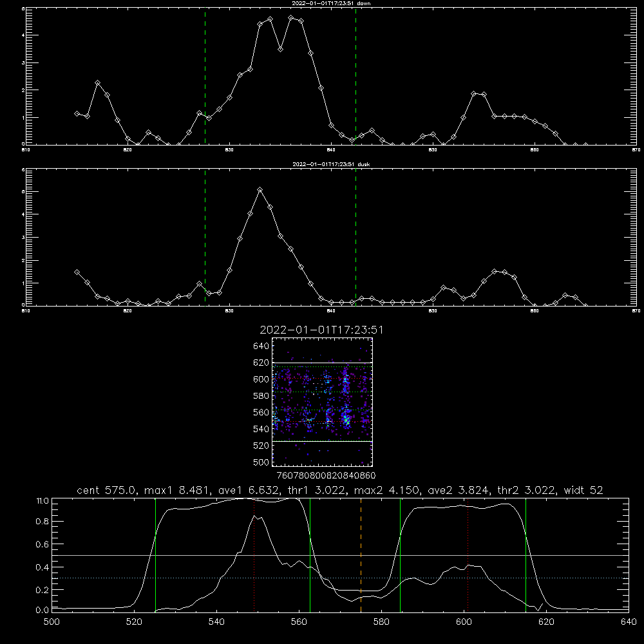644x644 pixels.
Task: Click bottom plot y-axis label 0.8
Action: [x=43, y=522]
